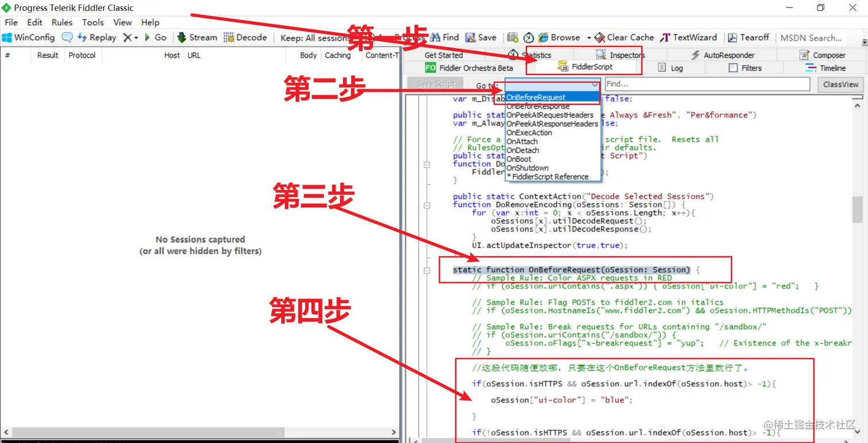Click the camera screenshot icon

coord(513,37)
